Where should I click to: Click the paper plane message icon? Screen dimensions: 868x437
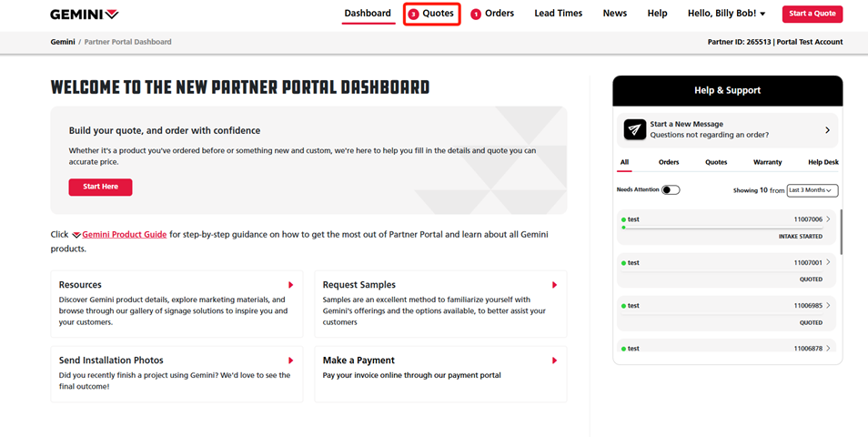click(x=634, y=130)
